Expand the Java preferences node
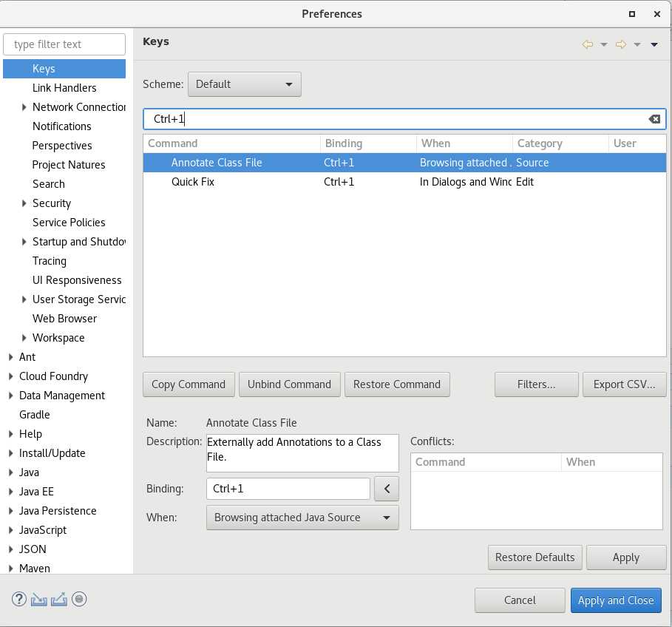This screenshot has width=672, height=627. 10,472
